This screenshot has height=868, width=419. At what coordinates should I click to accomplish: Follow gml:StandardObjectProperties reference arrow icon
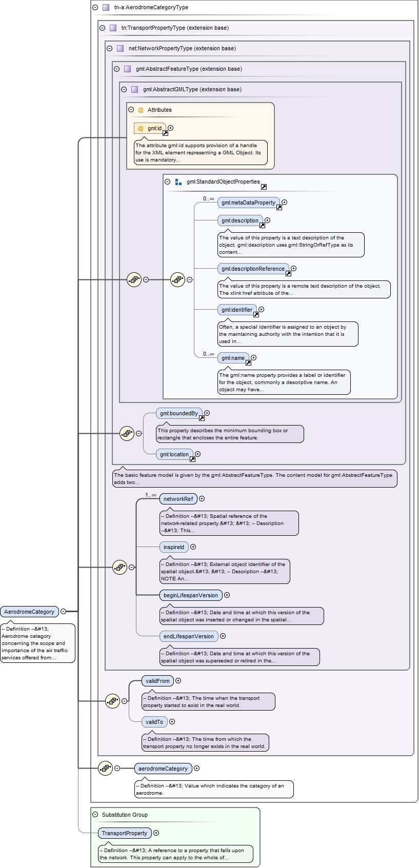tap(264, 187)
